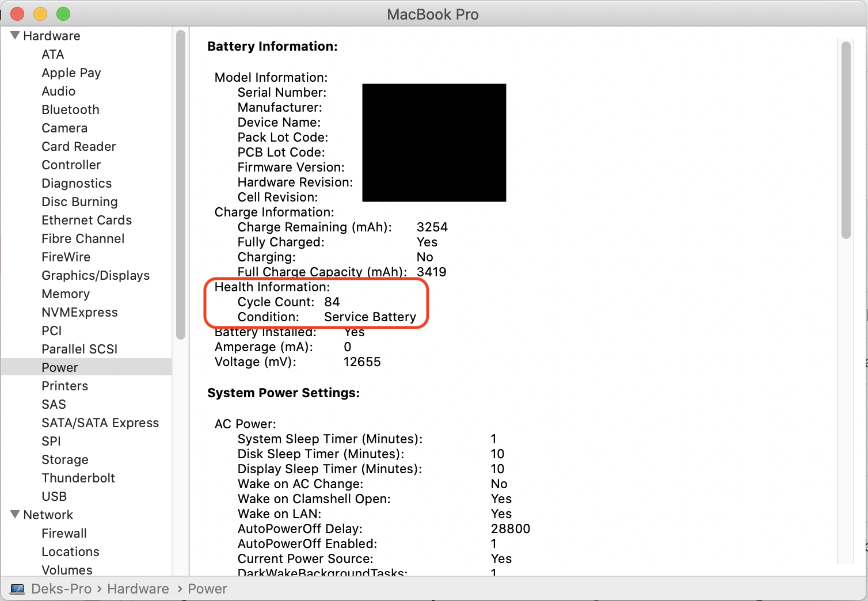Click the Voltage value 12655
Image resolution: width=868 pixels, height=601 pixels.
pyautogui.click(x=362, y=362)
